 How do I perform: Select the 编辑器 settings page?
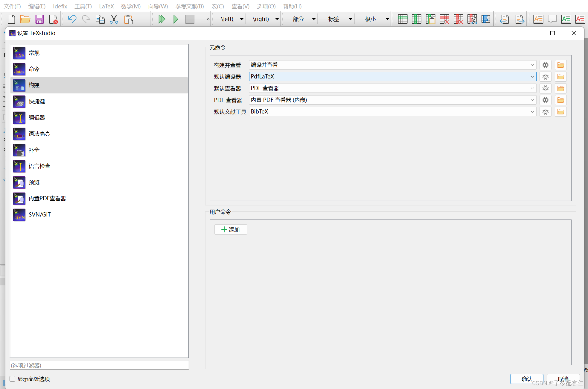(99, 118)
